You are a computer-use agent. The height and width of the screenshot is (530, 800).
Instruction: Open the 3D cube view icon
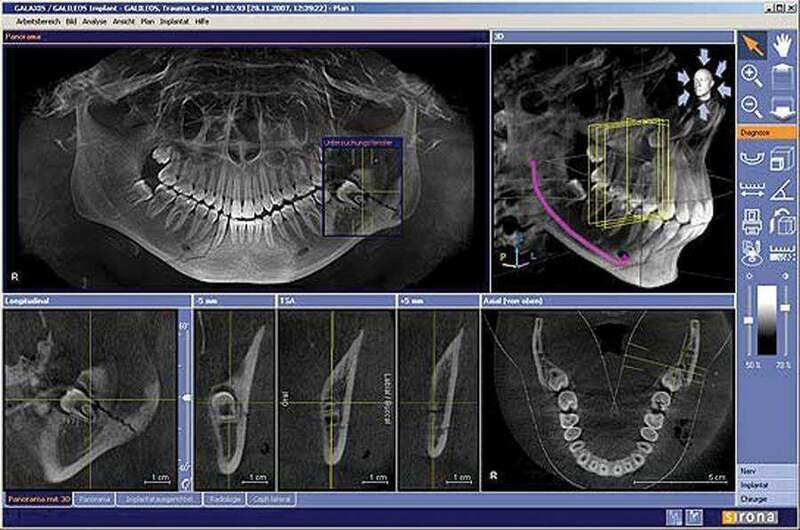click(782, 159)
